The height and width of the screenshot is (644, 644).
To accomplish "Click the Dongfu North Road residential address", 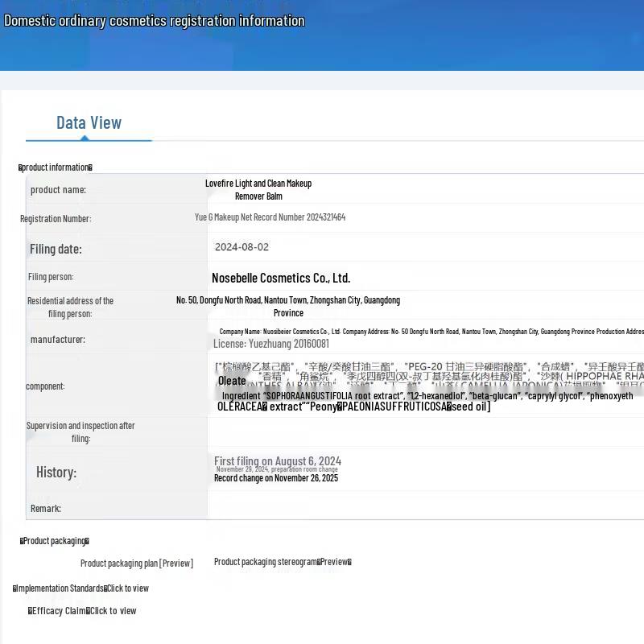I will click(288, 306).
